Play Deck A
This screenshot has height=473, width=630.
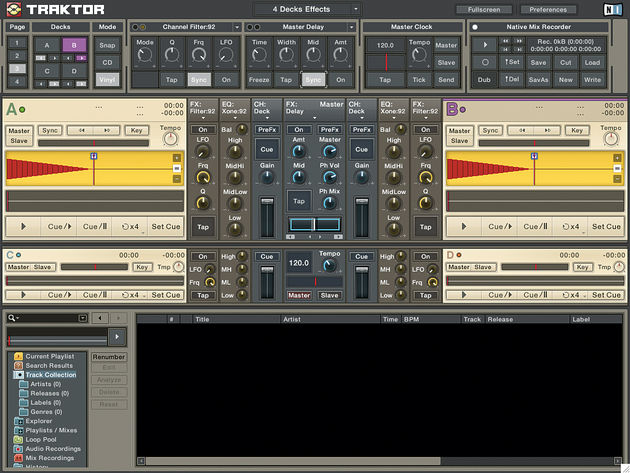coord(23,227)
